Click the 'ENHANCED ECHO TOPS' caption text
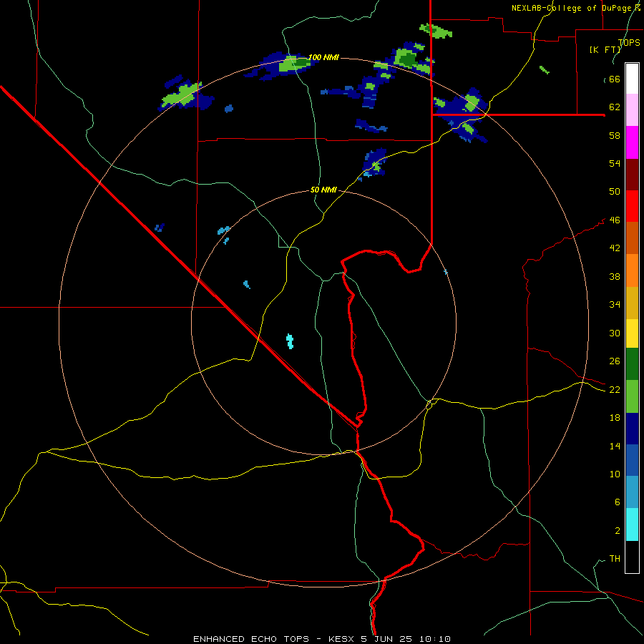This screenshot has height=644, width=644. point(251,639)
